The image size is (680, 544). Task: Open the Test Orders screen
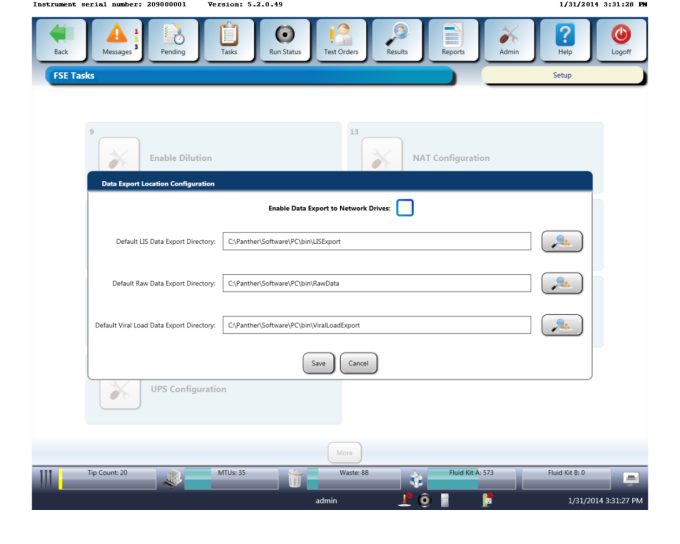tap(341, 38)
